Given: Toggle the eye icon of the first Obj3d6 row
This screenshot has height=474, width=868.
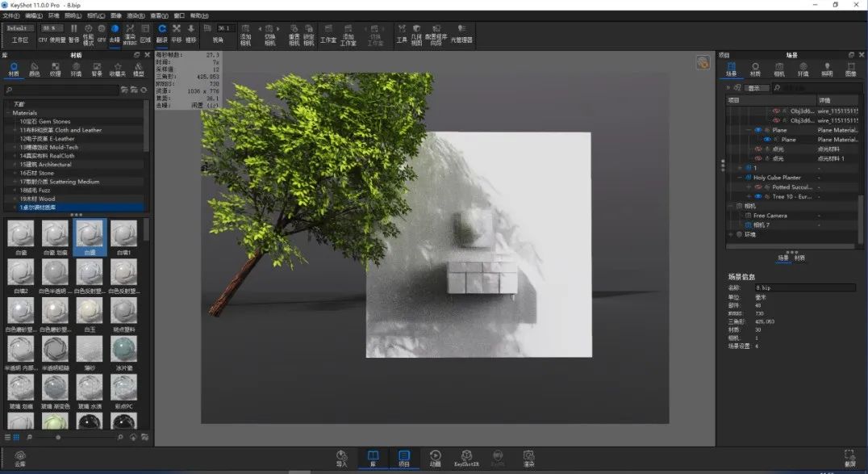Looking at the screenshot, I should (775, 111).
